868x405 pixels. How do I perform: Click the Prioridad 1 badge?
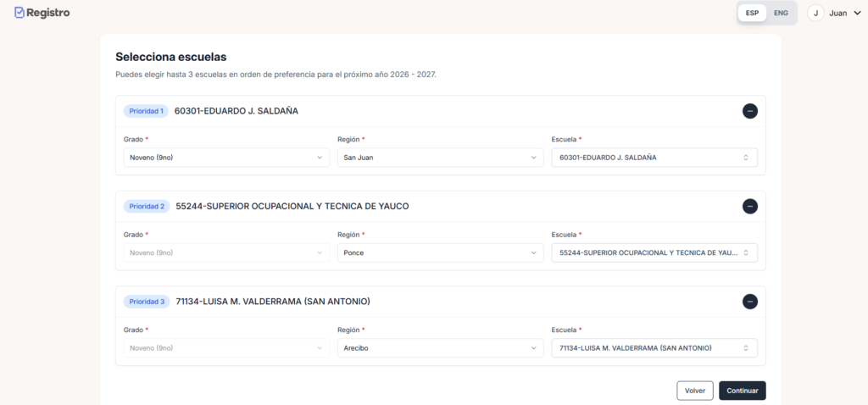click(x=146, y=111)
